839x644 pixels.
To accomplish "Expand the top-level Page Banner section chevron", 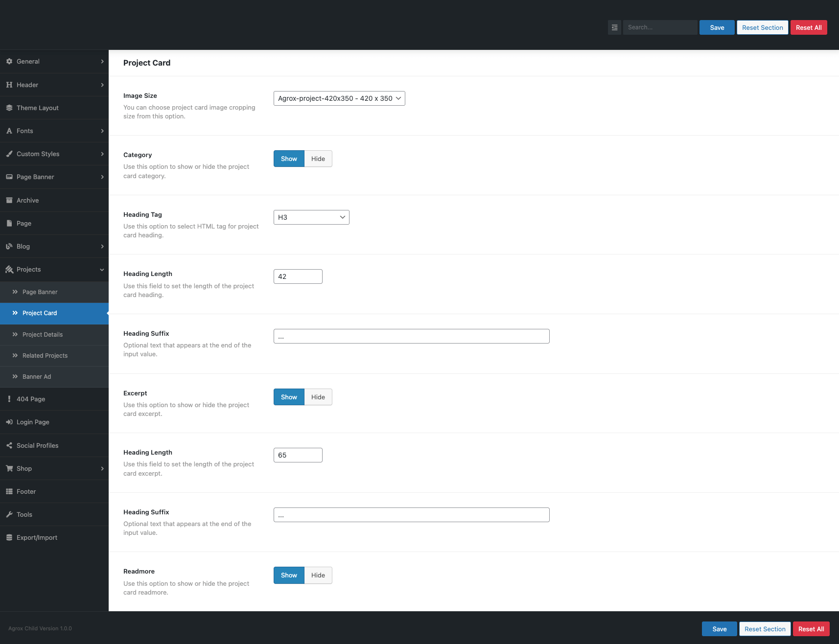I will coord(102,177).
